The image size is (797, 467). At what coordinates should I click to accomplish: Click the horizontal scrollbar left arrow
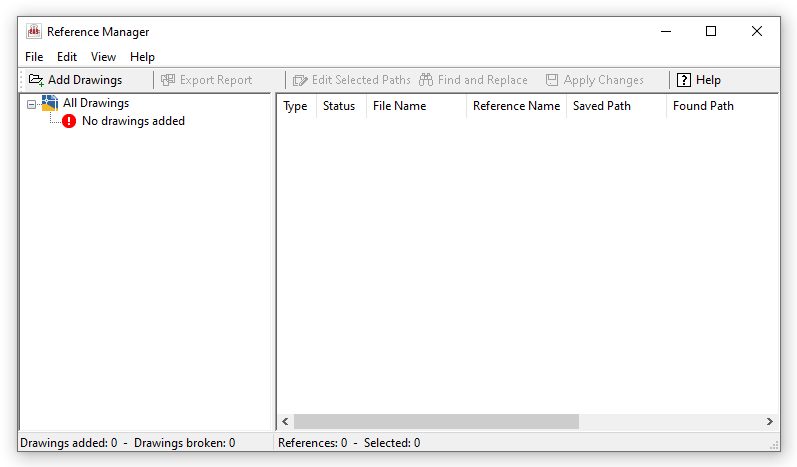pos(285,421)
